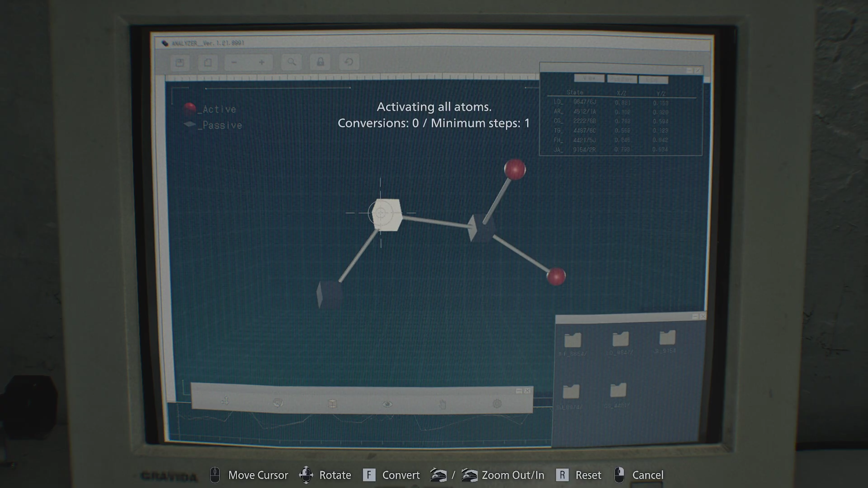Click the first tab in data panel

pos(589,79)
